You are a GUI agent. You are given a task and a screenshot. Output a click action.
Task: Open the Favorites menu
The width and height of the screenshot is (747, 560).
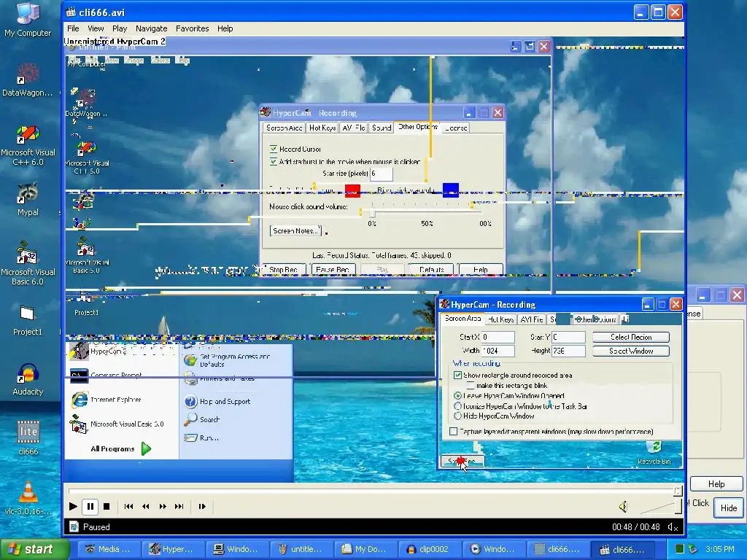pos(192,28)
